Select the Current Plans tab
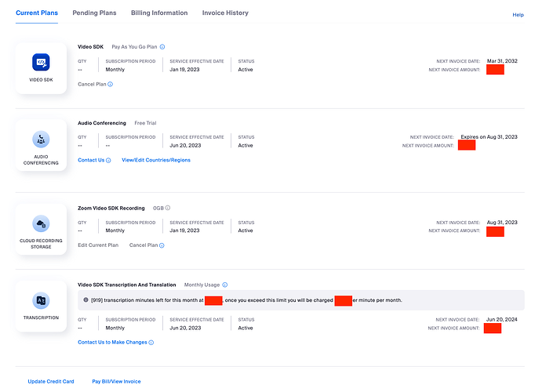Image resolution: width=535 pixels, height=392 pixels. 38,13
